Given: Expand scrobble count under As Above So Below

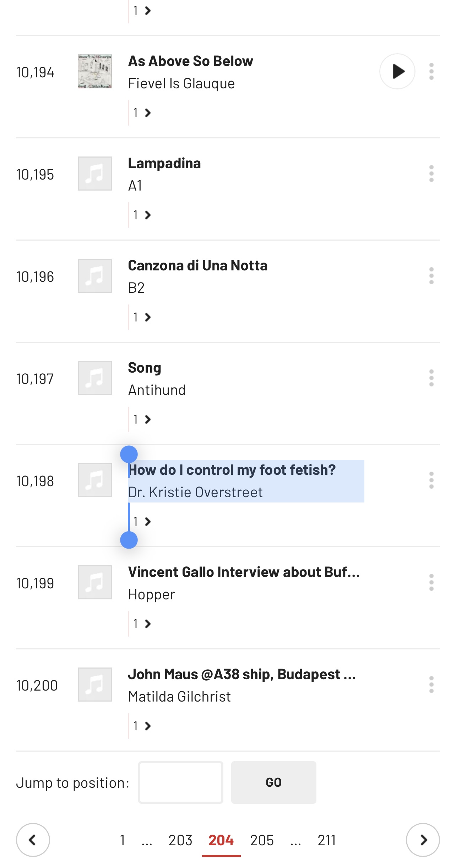Looking at the screenshot, I should point(142,113).
